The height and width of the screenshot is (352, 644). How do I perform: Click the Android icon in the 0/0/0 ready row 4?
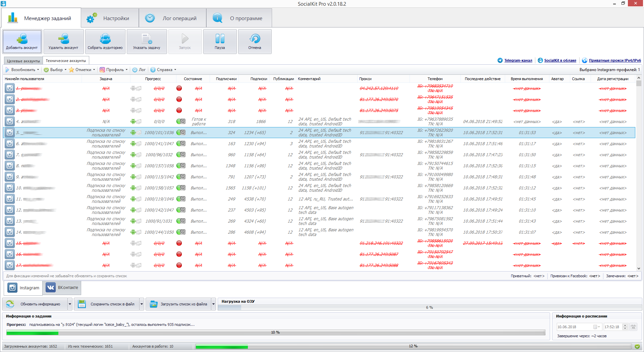pyautogui.click(x=133, y=121)
